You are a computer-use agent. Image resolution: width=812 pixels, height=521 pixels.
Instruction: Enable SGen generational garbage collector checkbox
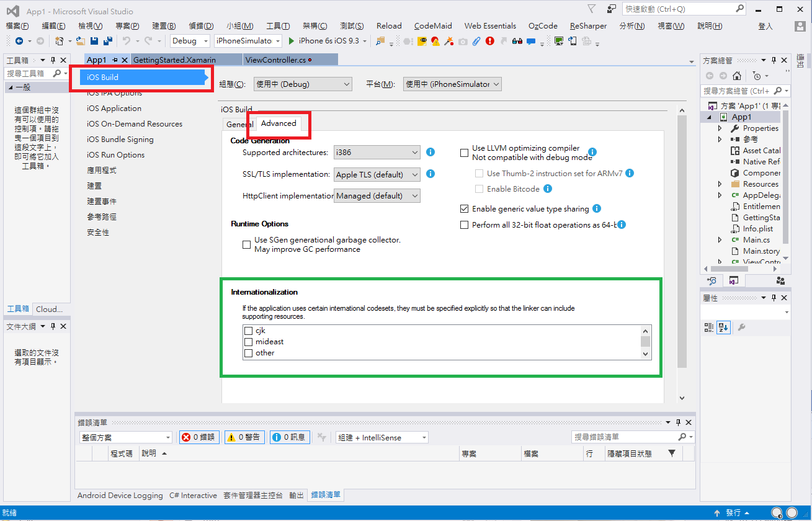tap(247, 244)
